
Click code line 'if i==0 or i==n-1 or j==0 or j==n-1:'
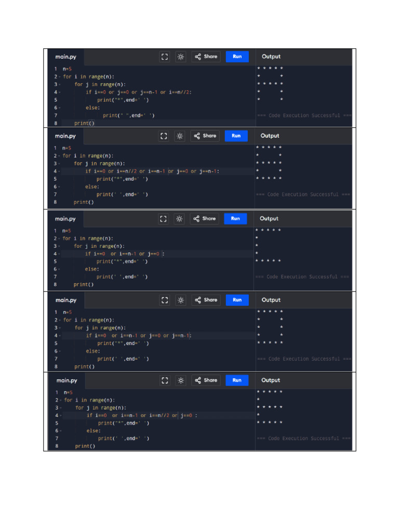point(138,336)
